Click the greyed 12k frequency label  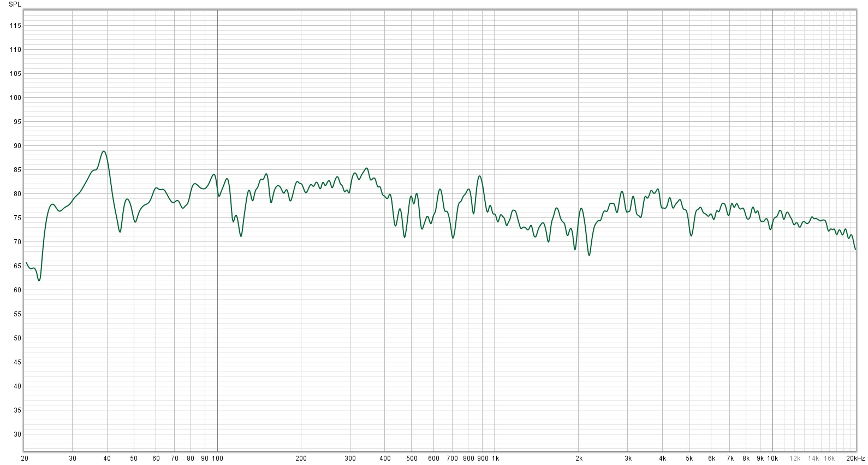(794, 458)
